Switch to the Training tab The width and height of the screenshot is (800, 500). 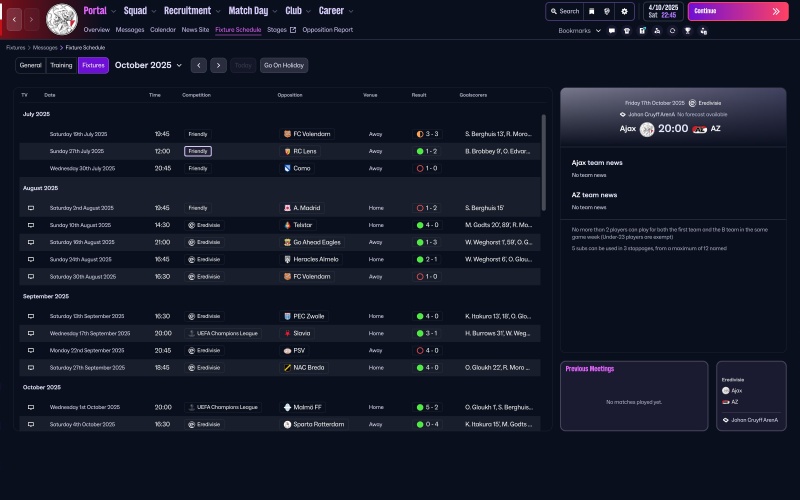click(x=61, y=65)
